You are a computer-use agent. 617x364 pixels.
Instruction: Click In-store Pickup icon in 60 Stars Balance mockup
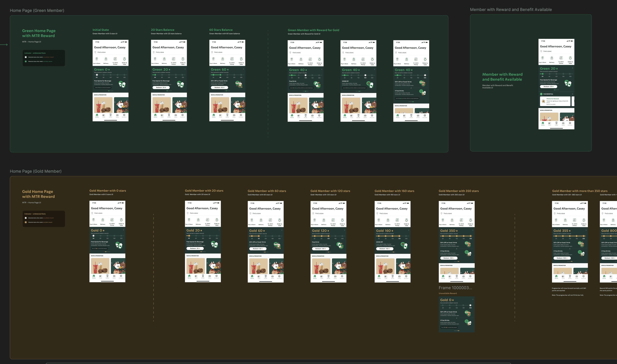coord(232,59)
